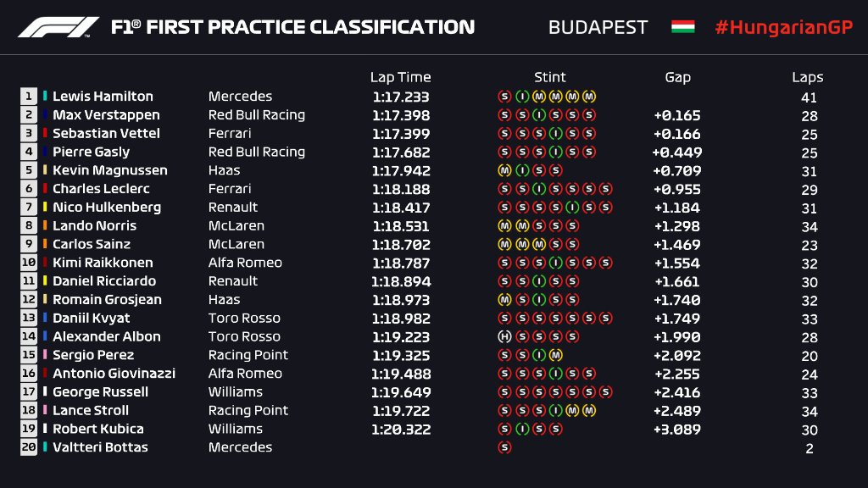Click Bottas's single soft tyre icon
The image size is (868, 488).
(504, 447)
